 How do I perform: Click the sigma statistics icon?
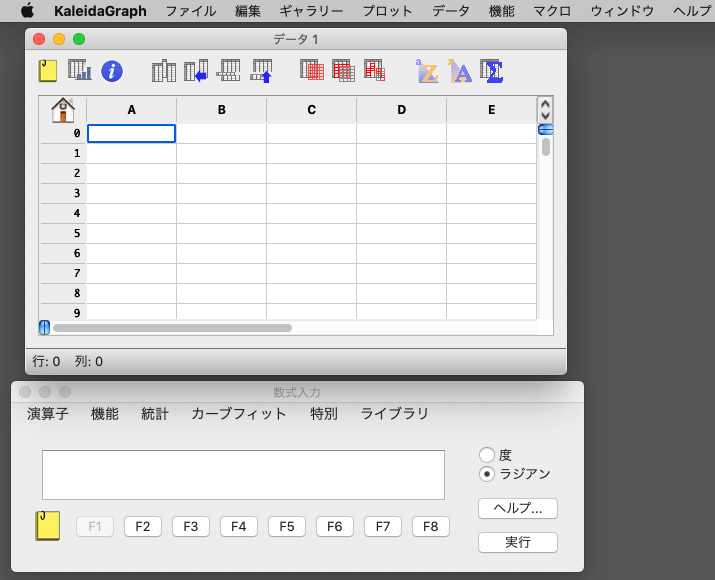tap(491, 71)
